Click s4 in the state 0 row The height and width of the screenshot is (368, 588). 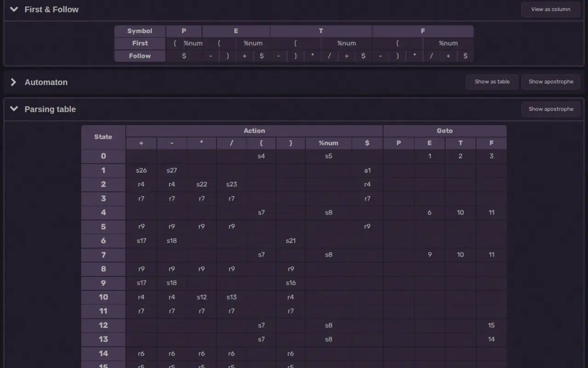point(261,156)
